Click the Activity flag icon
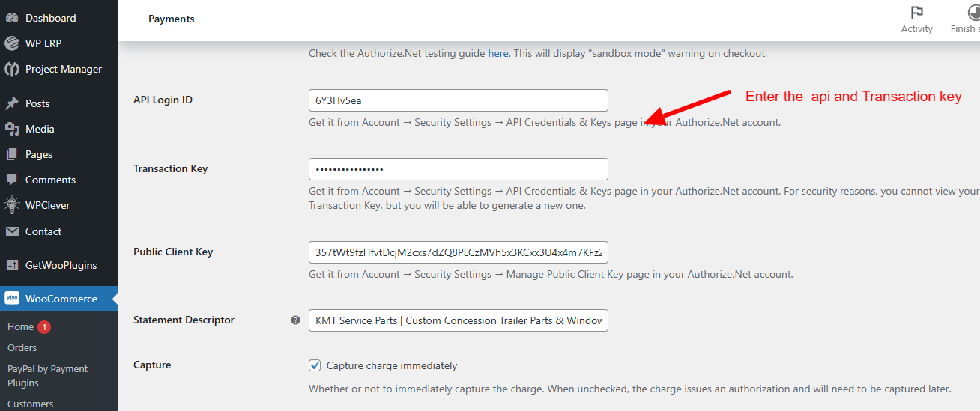980x411 pixels. click(x=916, y=13)
